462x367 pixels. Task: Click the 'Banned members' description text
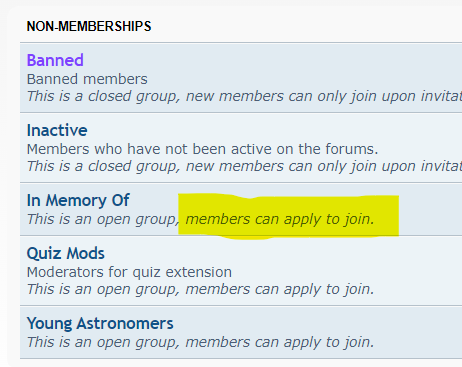[x=87, y=79]
